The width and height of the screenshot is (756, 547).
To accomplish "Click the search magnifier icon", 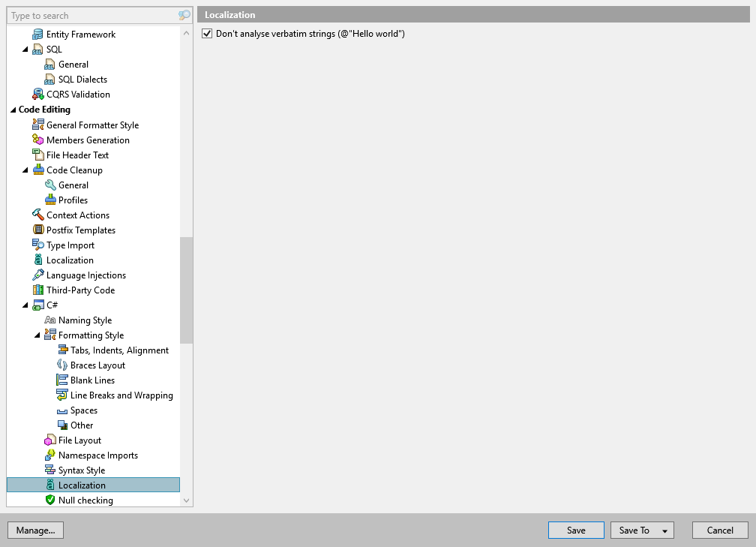I will (184, 15).
